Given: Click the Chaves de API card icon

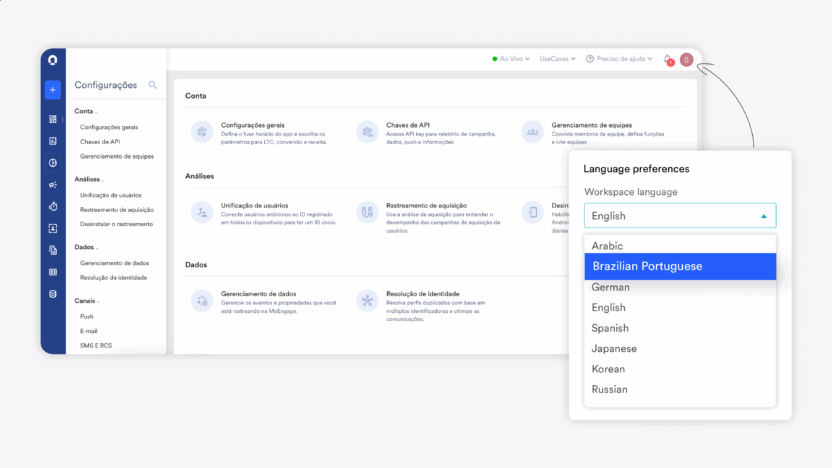Looking at the screenshot, I should pyautogui.click(x=367, y=131).
